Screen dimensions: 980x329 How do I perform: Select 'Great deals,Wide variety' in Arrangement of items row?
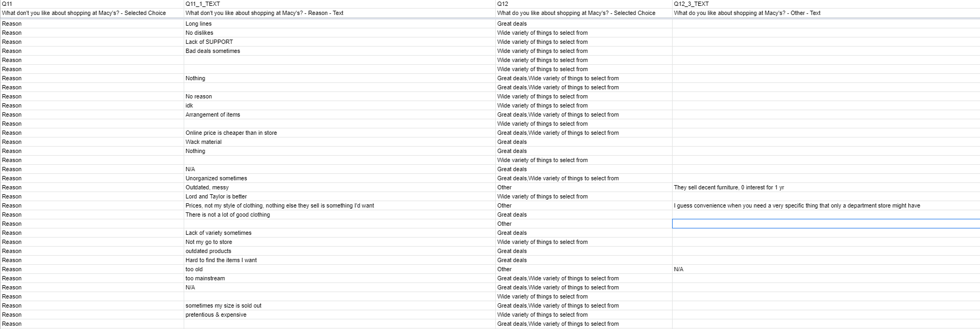pos(584,114)
